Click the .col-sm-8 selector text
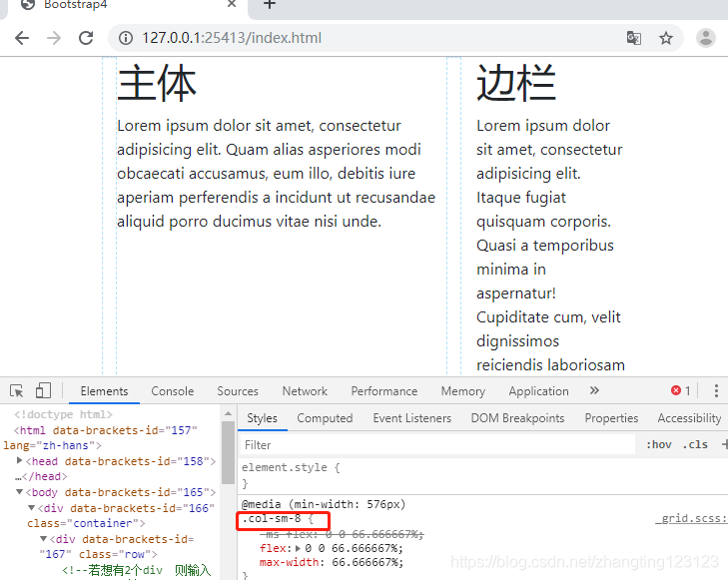This screenshot has width=728, height=580. point(272,519)
